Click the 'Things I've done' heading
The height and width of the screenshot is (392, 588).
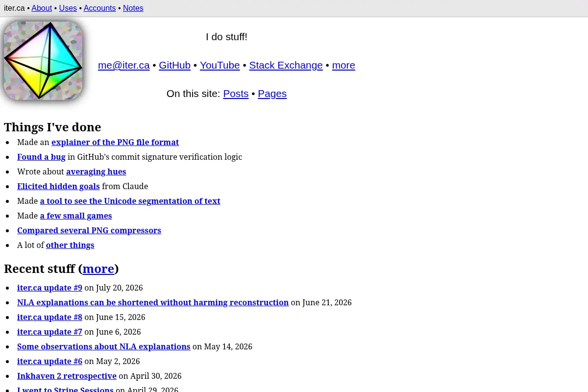point(52,127)
